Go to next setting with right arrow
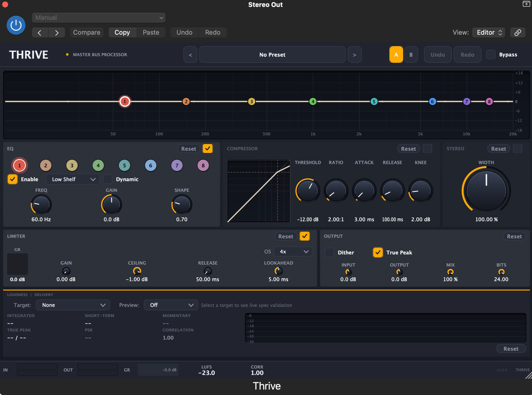532x395 pixels. coord(57,32)
